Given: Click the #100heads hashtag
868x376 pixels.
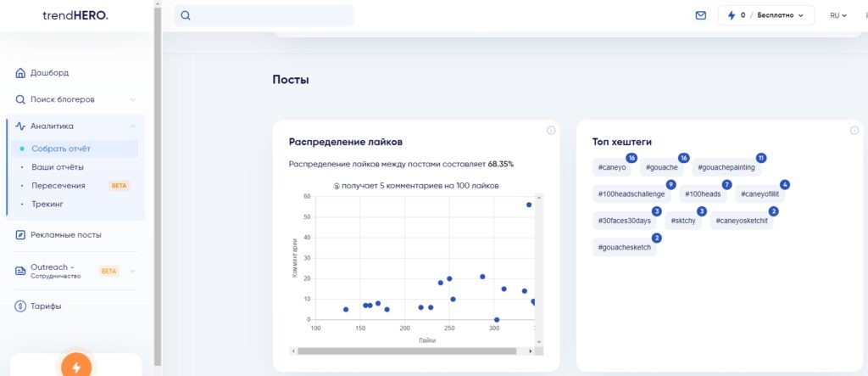Looking at the screenshot, I should point(703,194).
